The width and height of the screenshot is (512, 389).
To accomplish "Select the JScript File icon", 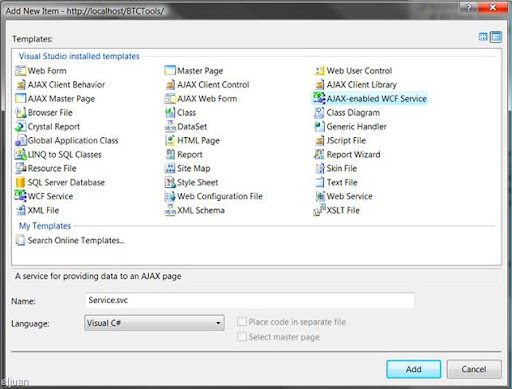I will pyautogui.click(x=319, y=140).
